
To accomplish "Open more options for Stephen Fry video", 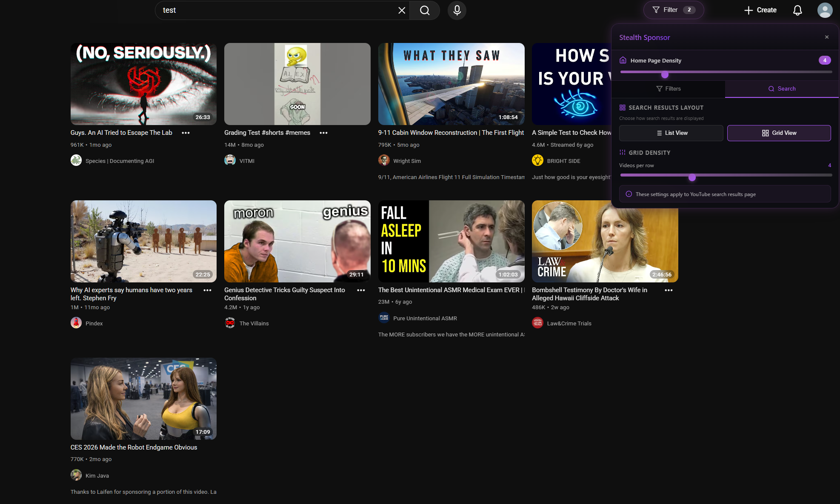I will [207, 290].
